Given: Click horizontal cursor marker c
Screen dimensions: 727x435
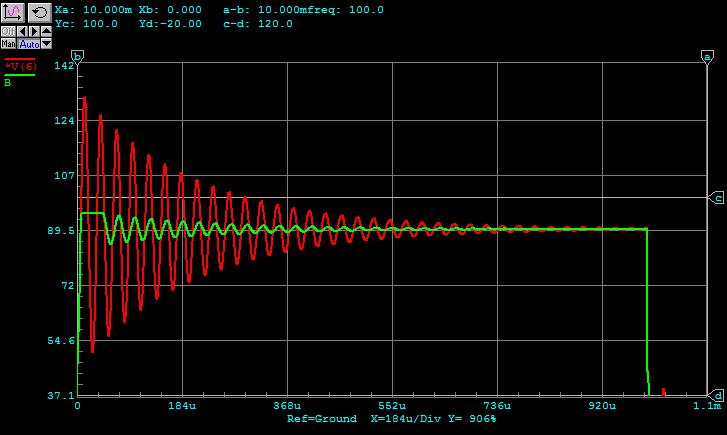Looking at the screenshot, I should point(717,198).
